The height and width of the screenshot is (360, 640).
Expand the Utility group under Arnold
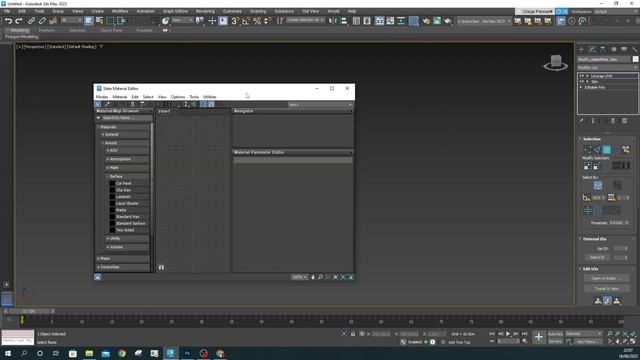tap(127, 238)
